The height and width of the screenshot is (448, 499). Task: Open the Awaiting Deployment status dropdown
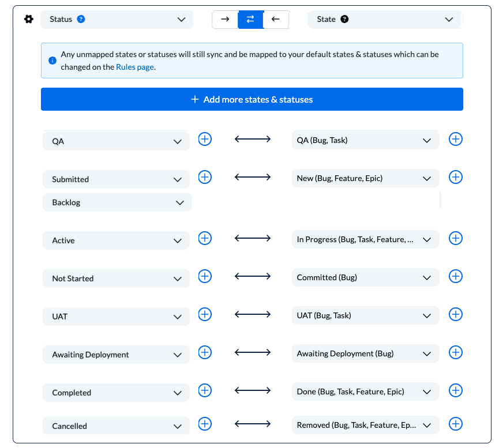[116, 355]
